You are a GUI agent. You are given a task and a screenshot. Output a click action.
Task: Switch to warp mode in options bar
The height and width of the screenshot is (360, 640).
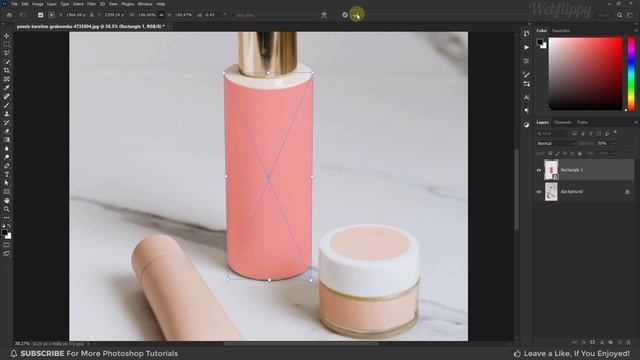pyautogui.click(x=324, y=15)
